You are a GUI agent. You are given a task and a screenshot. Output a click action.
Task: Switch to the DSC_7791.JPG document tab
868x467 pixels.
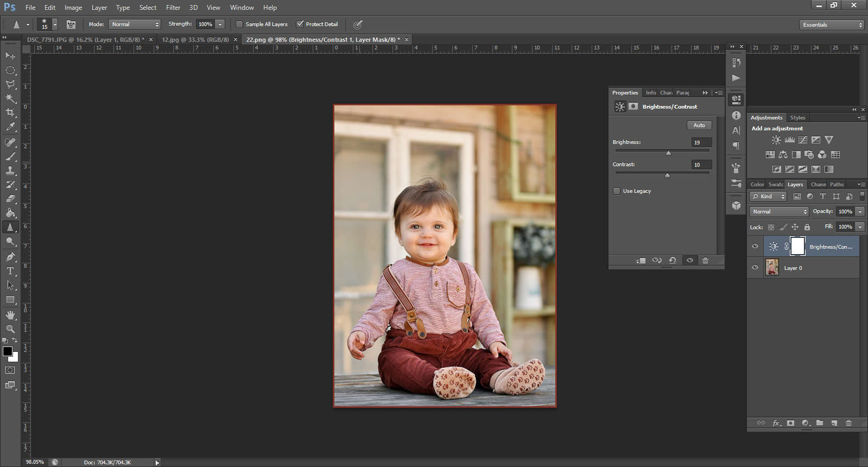pyautogui.click(x=85, y=40)
